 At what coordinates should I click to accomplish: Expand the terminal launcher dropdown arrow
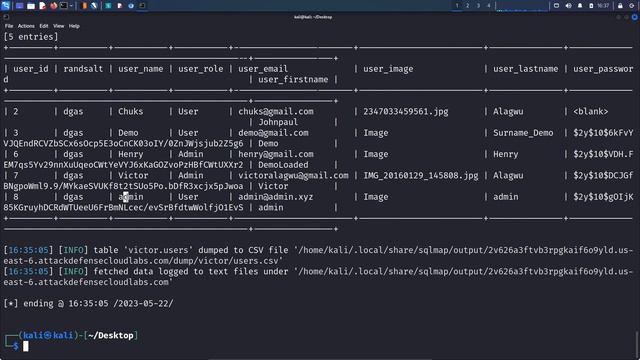point(71,6)
